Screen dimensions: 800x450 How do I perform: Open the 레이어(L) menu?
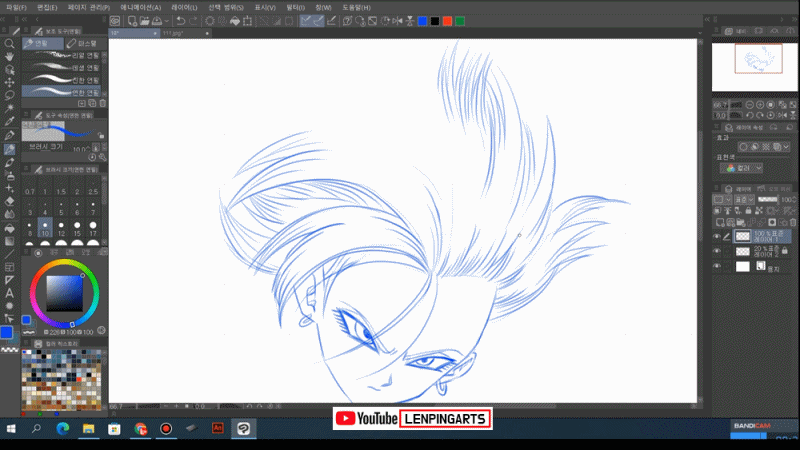184,8
